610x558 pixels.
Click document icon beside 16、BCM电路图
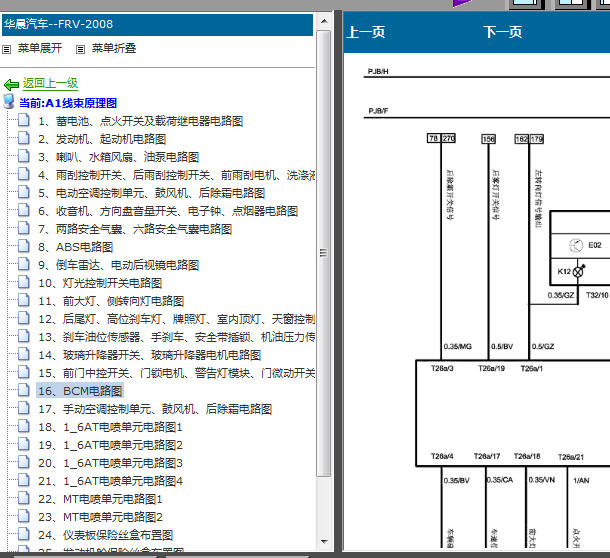coord(24,391)
